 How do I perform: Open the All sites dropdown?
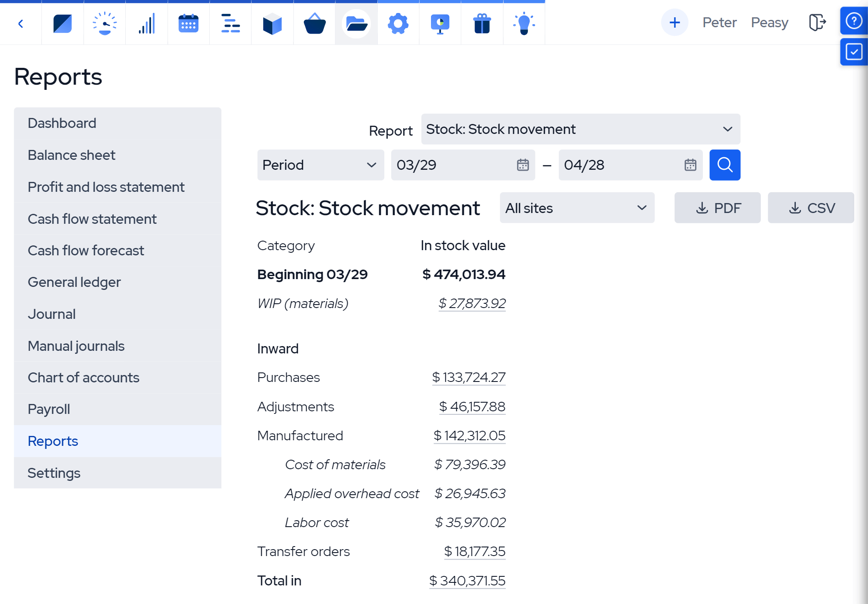click(x=577, y=208)
